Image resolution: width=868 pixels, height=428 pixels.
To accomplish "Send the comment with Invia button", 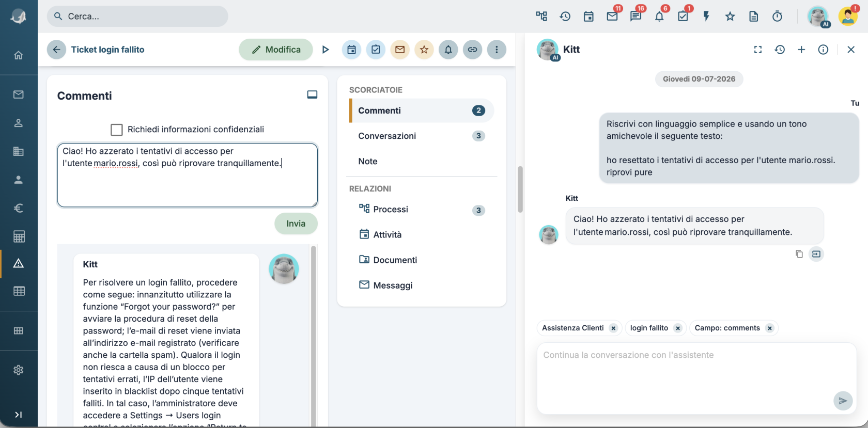I will (x=296, y=224).
